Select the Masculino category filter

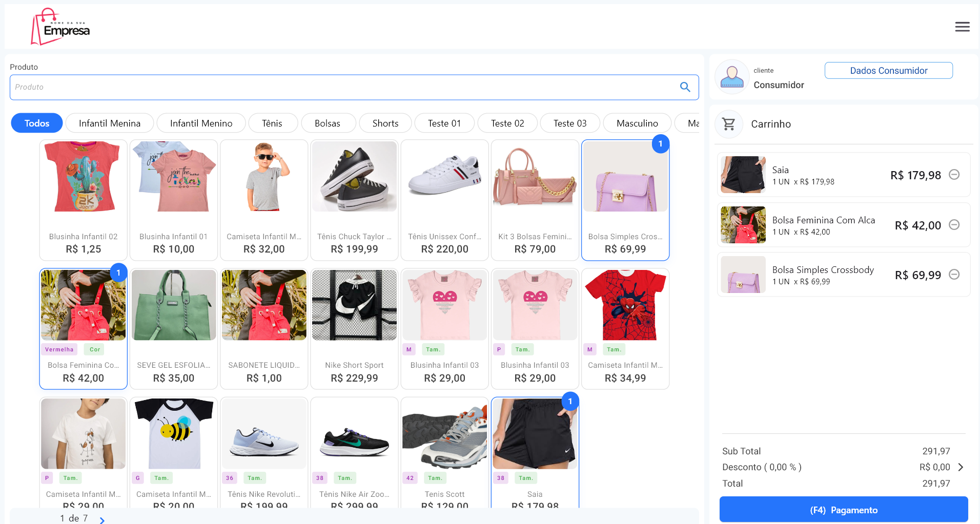(x=637, y=123)
